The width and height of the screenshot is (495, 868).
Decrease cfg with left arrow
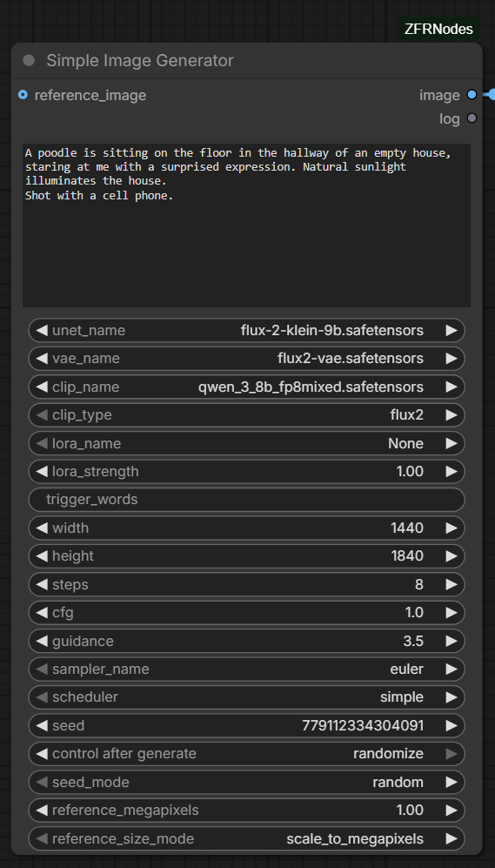pyautogui.click(x=42, y=613)
